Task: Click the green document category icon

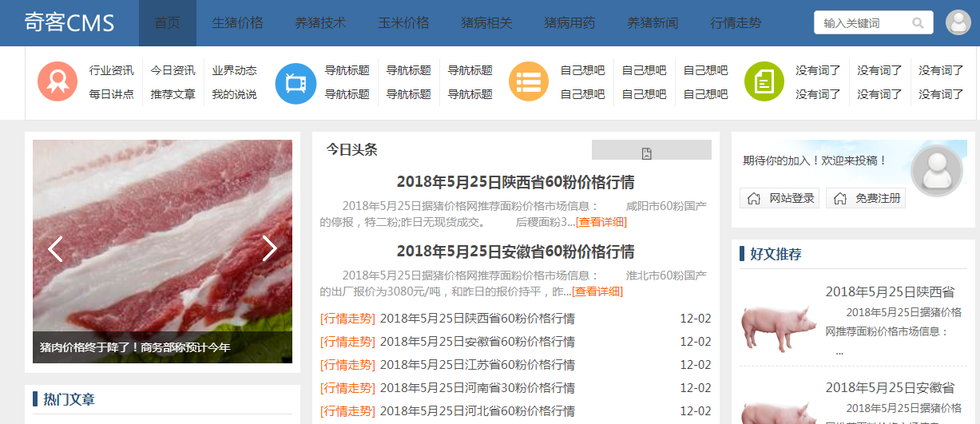Action: pos(764,82)
